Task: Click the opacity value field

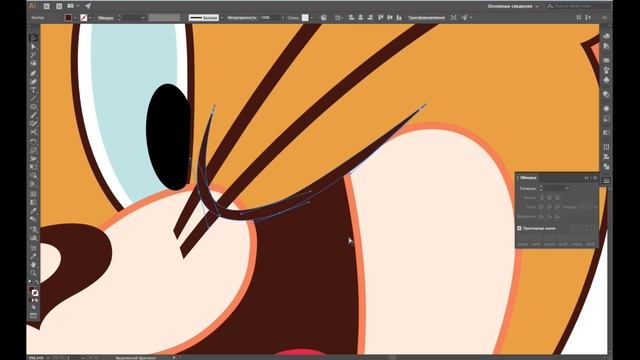Action: click(x=270, y=18)
